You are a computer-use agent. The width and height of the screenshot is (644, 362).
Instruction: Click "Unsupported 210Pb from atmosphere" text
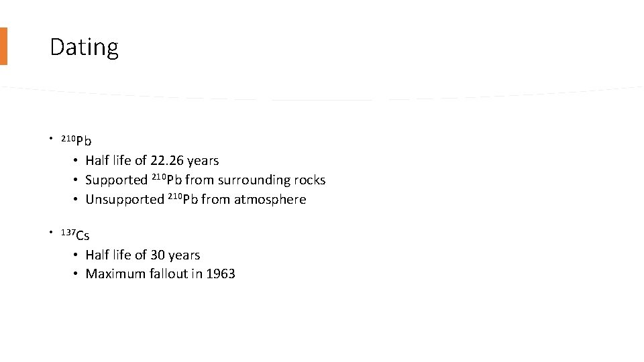[195, 200]
